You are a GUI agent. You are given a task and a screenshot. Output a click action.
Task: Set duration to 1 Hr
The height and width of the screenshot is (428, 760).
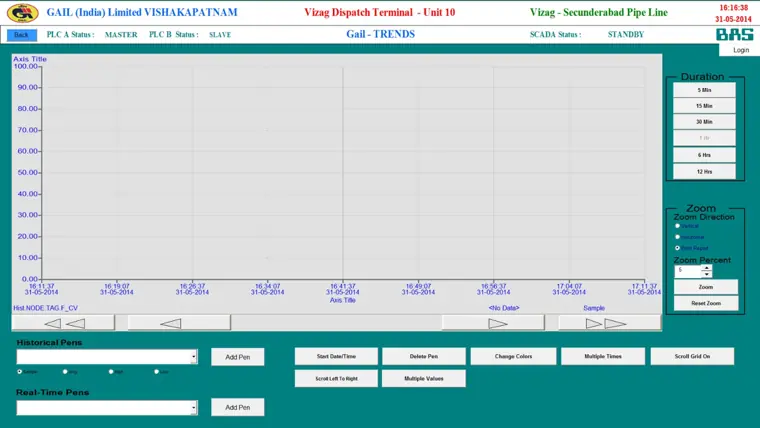click(704, 138)
